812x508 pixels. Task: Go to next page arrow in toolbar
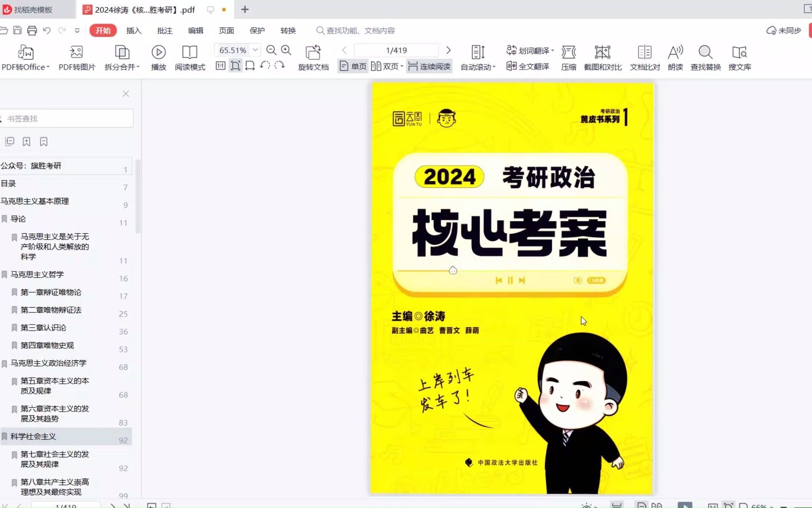click(448, 50)
